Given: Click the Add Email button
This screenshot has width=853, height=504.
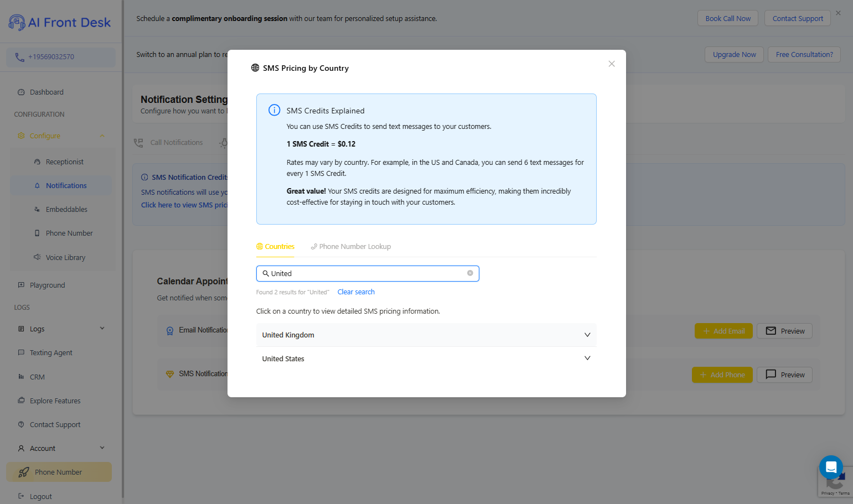Looking at the screenshot, I should pyautogui.click(x=723, y=331).
